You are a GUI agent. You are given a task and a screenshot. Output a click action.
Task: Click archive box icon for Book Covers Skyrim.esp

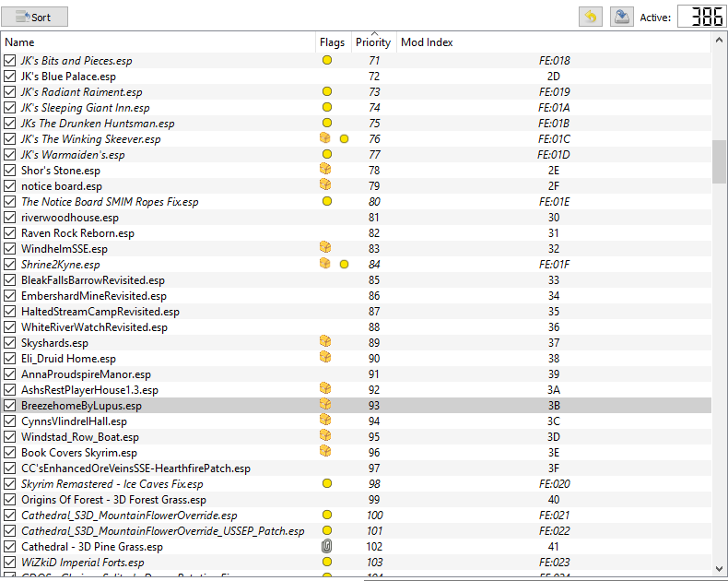325,451
